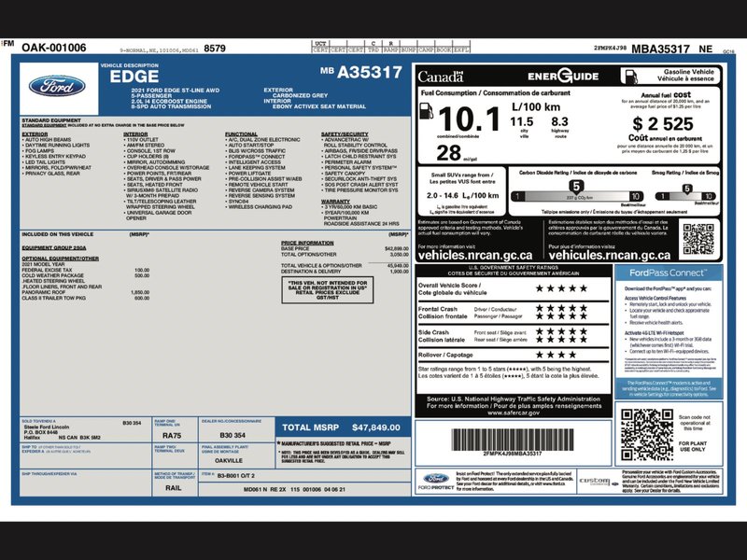Click the Canada wordmark in the EnerGuide panel

pyautogui.click(x=440, y=77)
